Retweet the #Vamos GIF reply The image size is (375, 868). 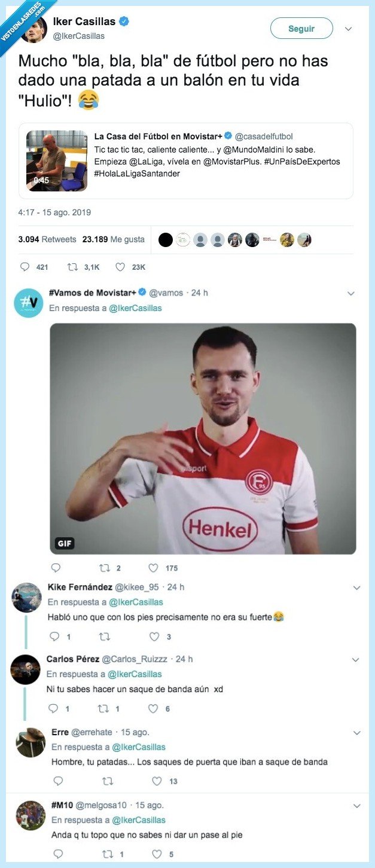coord(104,568)
